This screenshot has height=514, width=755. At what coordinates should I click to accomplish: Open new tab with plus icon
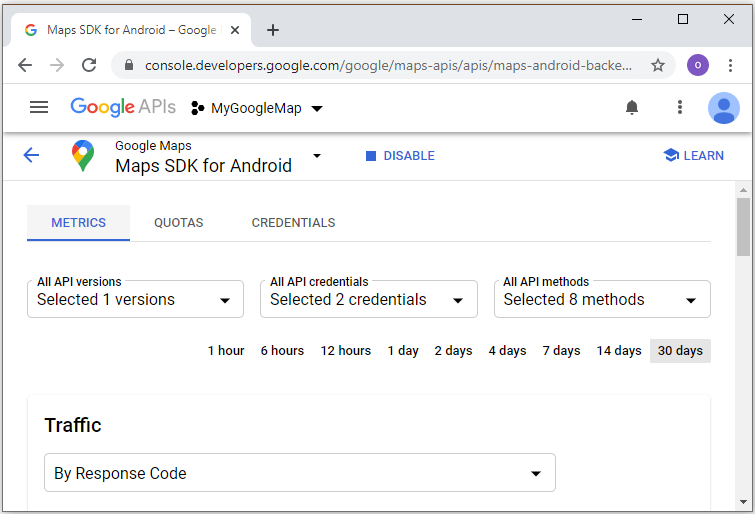[273, 30]
